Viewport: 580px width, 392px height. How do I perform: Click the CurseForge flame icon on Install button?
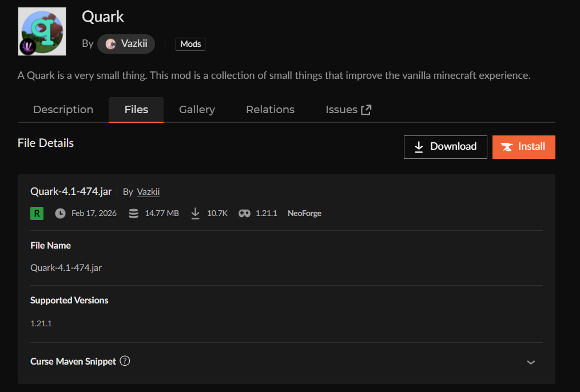tap(506, 147)
